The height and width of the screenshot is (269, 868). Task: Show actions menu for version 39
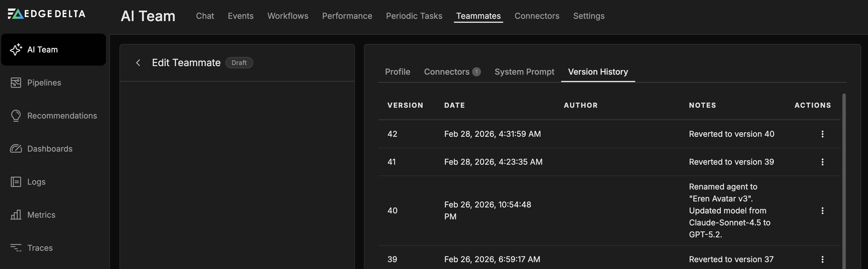822,259
